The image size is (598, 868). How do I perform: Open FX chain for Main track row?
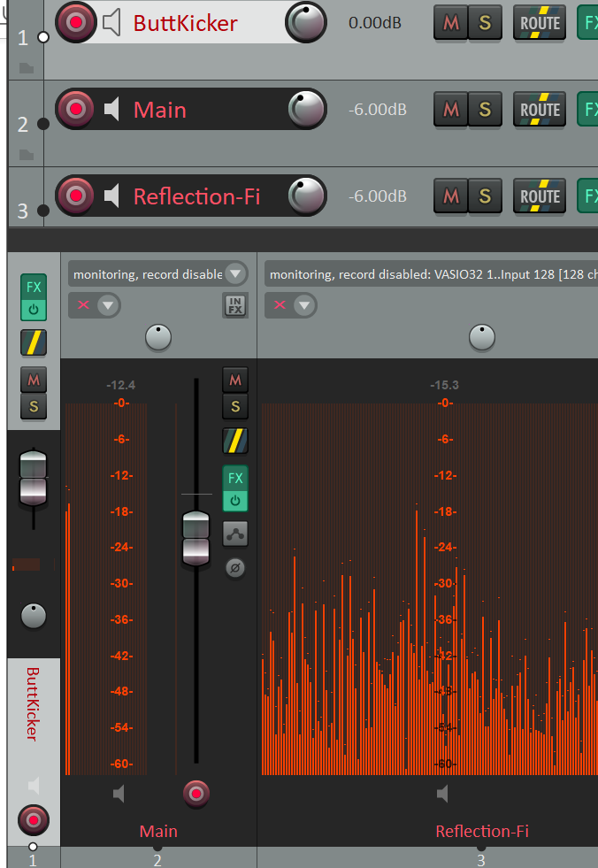tap(588, 109)
